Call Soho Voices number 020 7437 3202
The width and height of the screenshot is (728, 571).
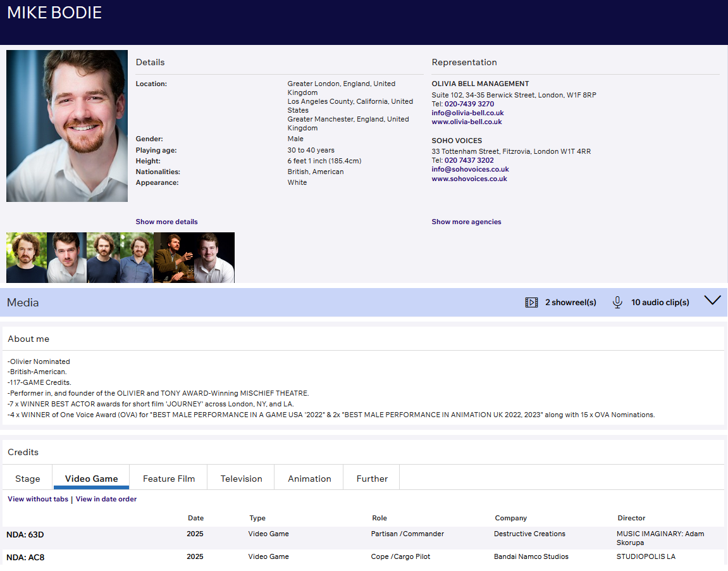tap(469, 160)
